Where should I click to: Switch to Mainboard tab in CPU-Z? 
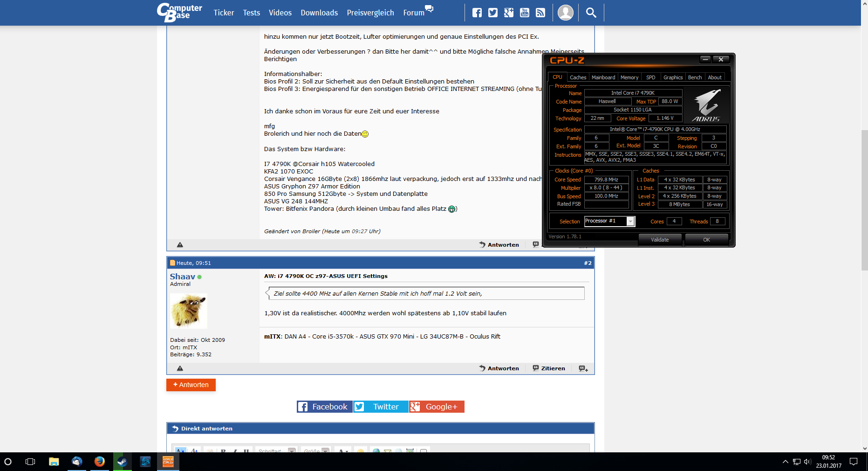coord(603,77)
